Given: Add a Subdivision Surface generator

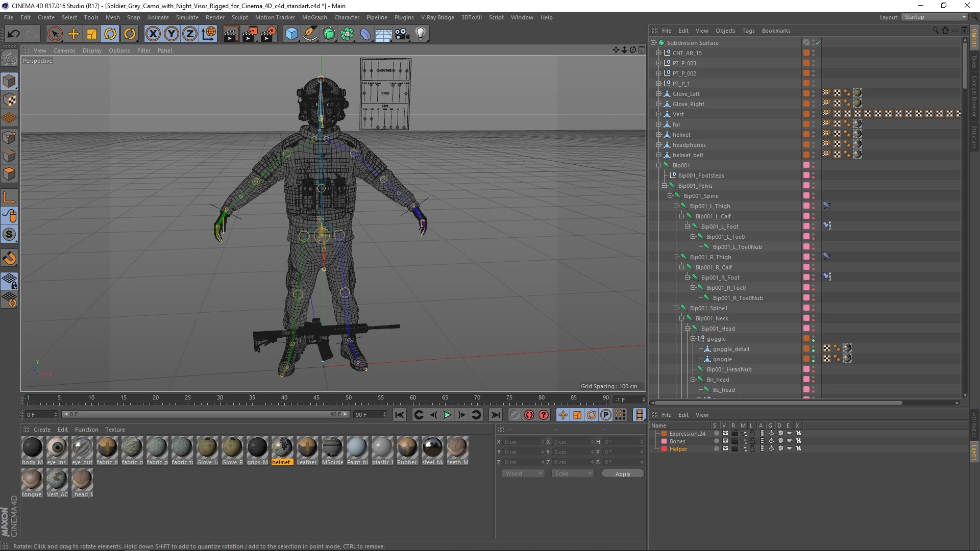Looking at the screenshot, I should point(329,34).
